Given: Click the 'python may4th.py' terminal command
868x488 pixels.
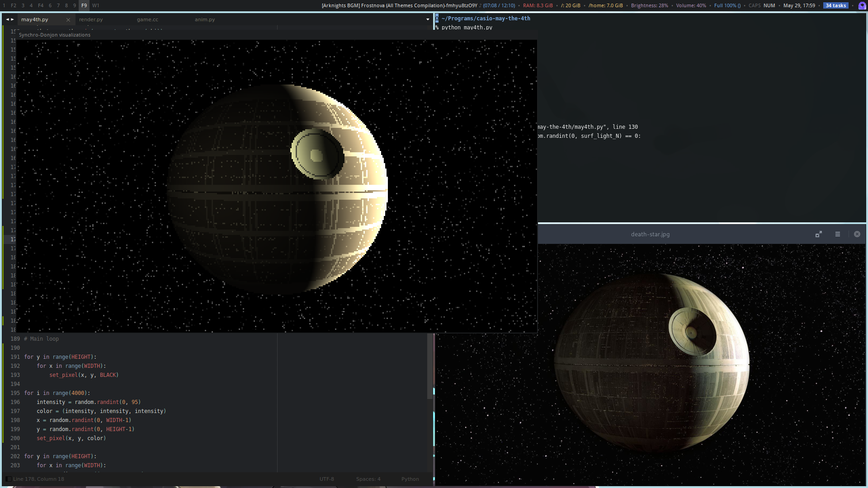Looking at the screenshot, I should pyautogui.click(x=467, y=28).
